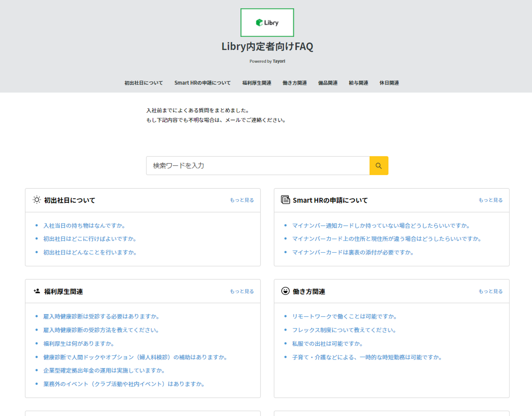
Task: Click the Libry logo at top
Action: 267,23
